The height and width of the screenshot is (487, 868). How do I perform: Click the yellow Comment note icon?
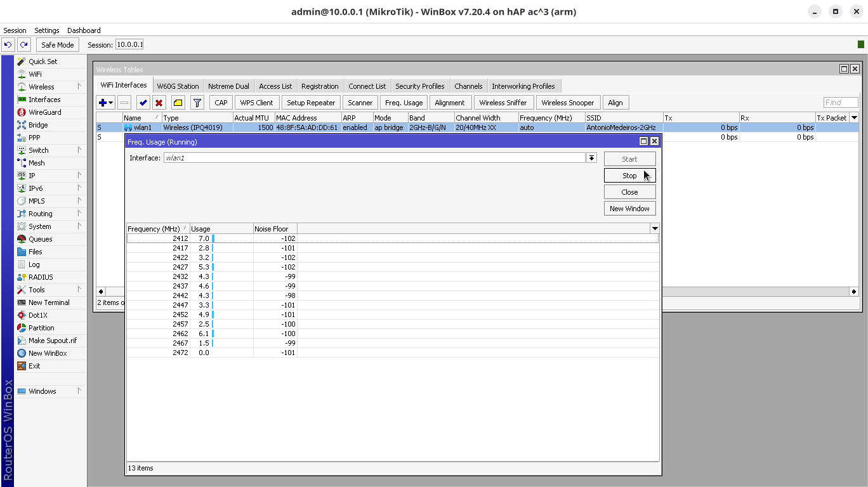pyautogui.click(x=178, y=103)
